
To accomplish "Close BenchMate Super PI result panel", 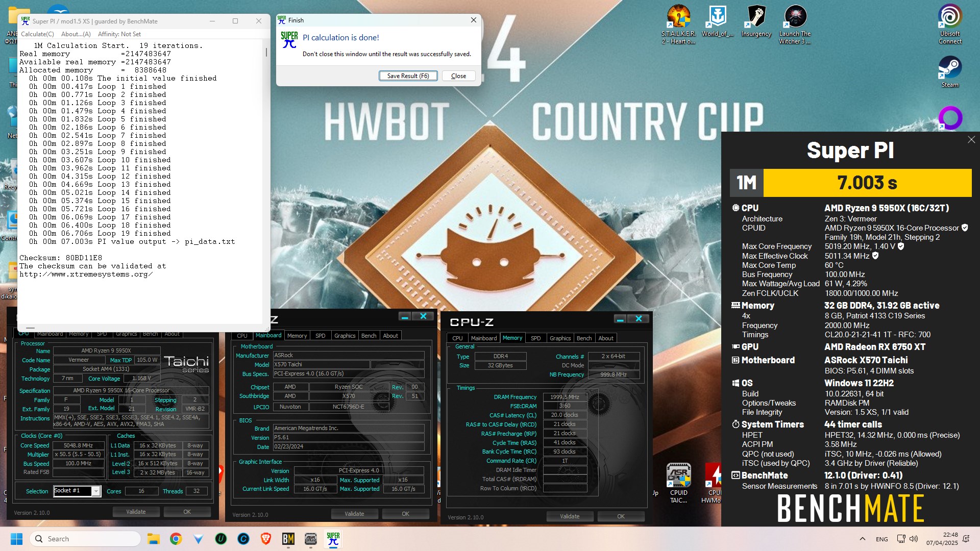I will coord(971,140).
